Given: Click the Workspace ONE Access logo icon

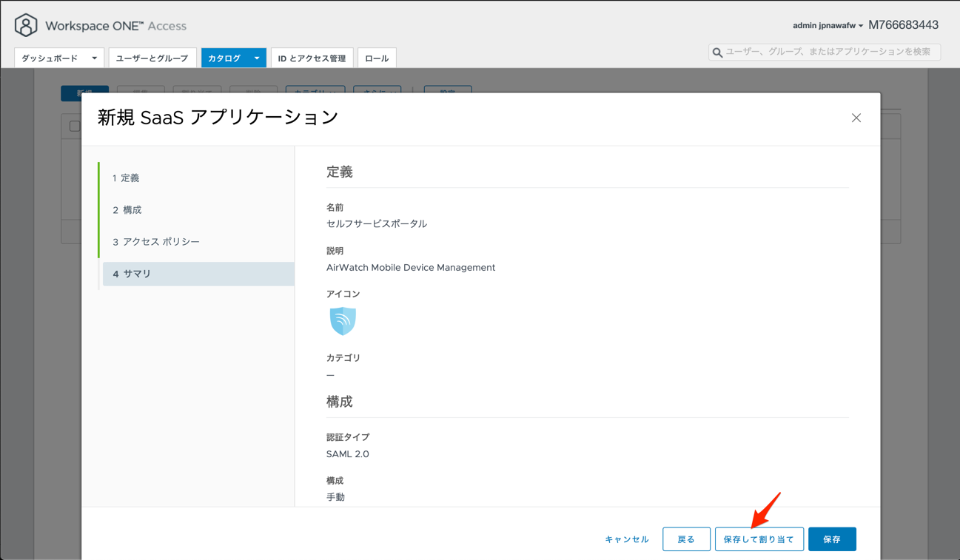Looking at the screenshot, I should pyautogui.click(x=26, y=25).
